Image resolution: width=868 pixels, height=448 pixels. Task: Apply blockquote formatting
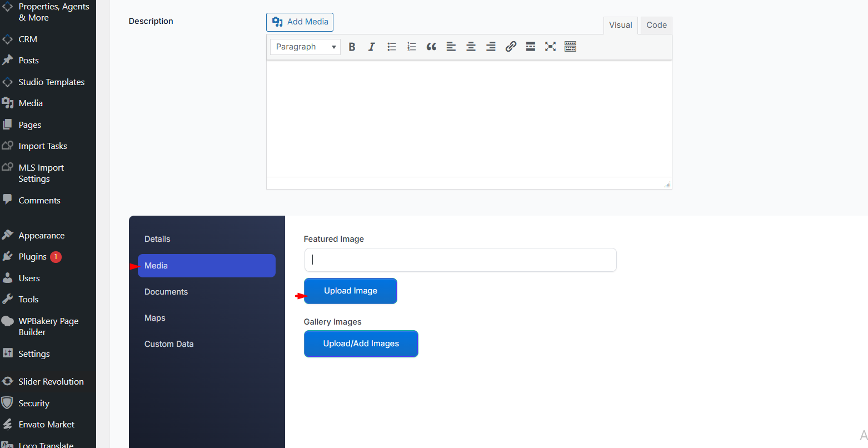pos(431,47)
